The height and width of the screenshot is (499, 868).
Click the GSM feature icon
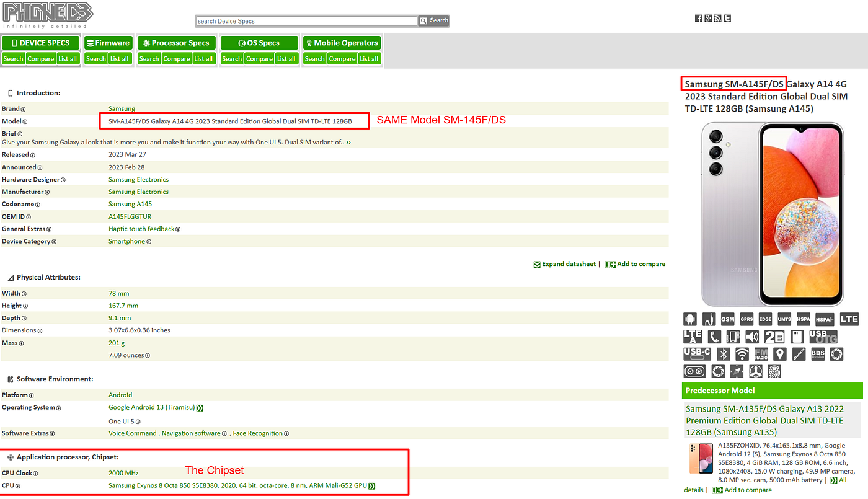click(x=728, y=319)
